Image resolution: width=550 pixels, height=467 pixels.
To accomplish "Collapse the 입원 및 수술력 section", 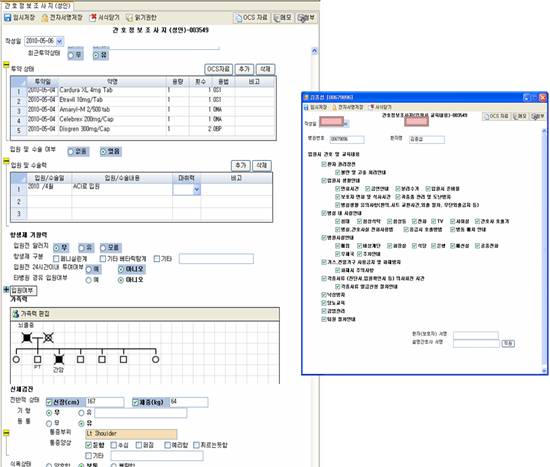I will pyautogui.click(x=6, y=161).
